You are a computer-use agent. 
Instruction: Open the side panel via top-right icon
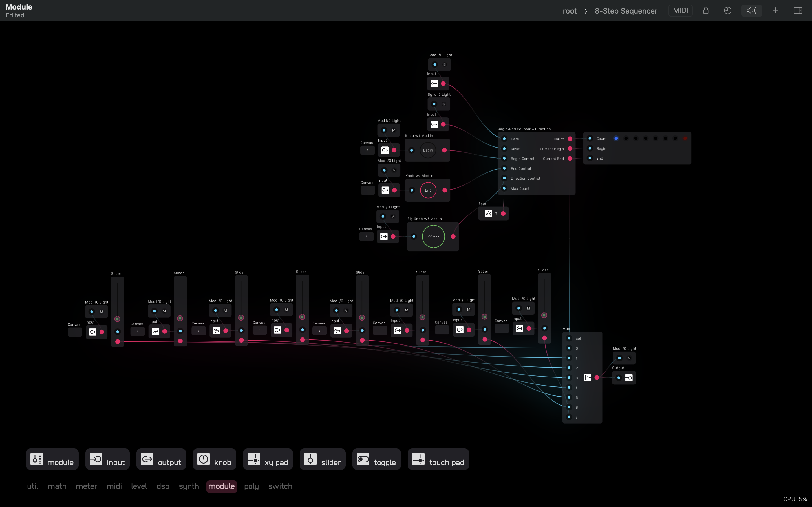[x=798, y=10]
